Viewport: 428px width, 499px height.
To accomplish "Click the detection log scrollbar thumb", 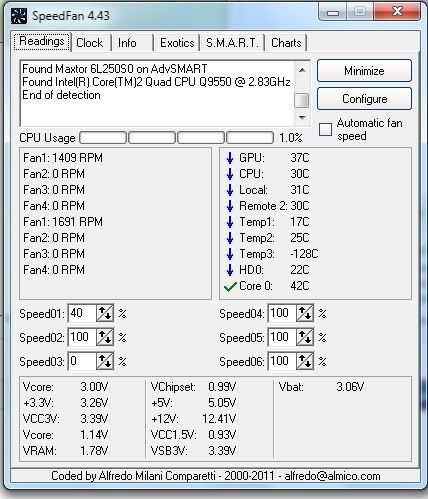I will (x=302, y=100).
